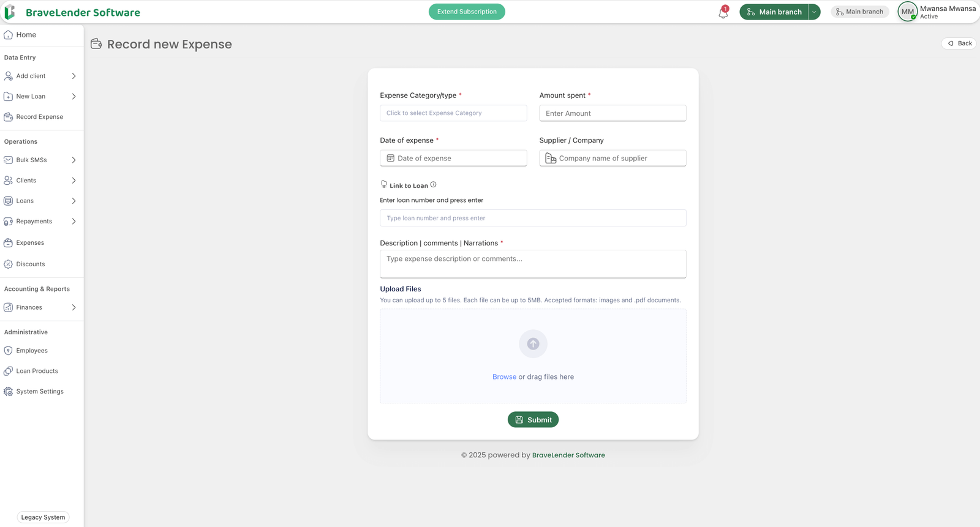This screenshot has height=527, width=980.
Task: Expand the Repayments submenu
Action: click(x=73, y=222)
